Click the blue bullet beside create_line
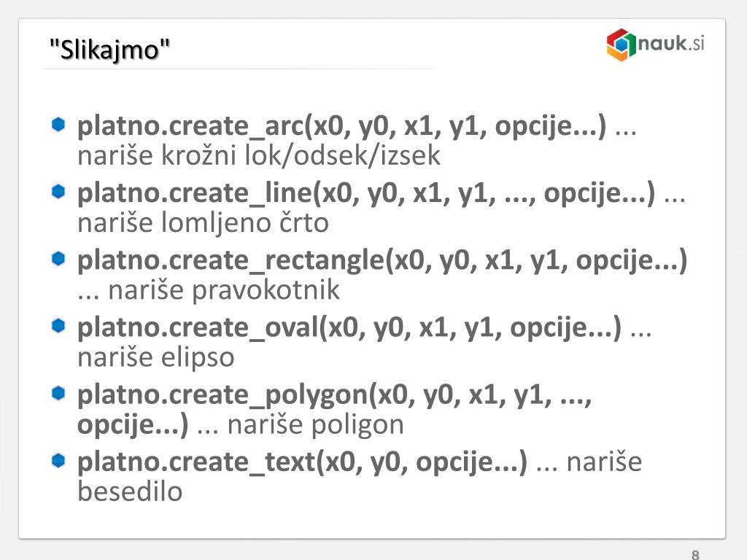Screen dimensions: 747x560 [58, 192]
